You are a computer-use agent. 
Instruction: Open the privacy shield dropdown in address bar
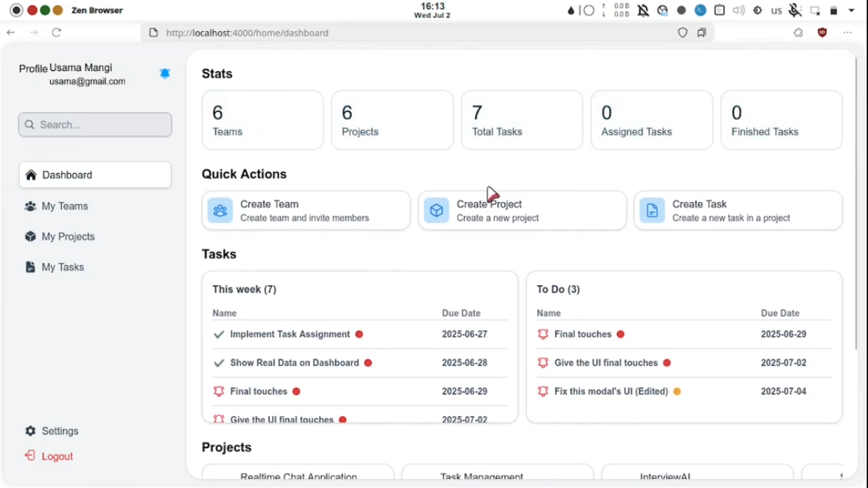point(682,32)
